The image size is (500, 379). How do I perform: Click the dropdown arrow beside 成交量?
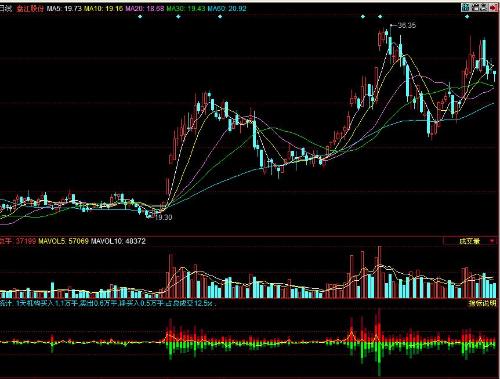pyautogui.click(x=492, y=241)
